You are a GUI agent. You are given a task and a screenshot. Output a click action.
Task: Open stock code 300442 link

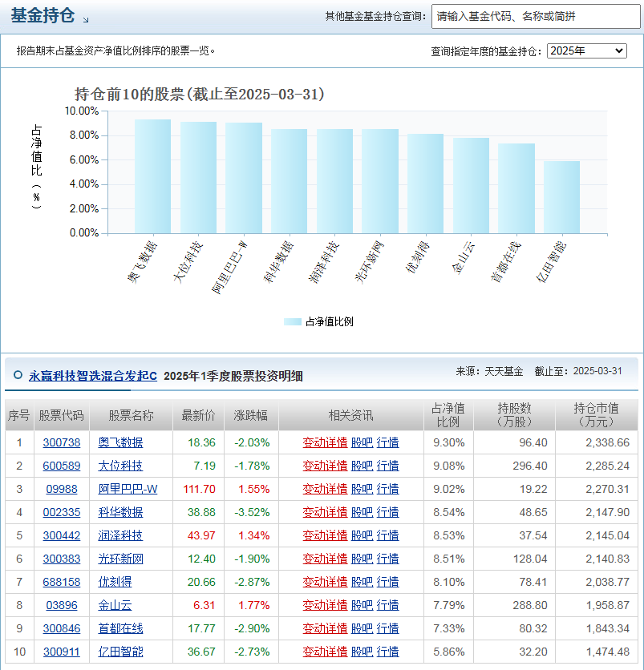(62, 535)
